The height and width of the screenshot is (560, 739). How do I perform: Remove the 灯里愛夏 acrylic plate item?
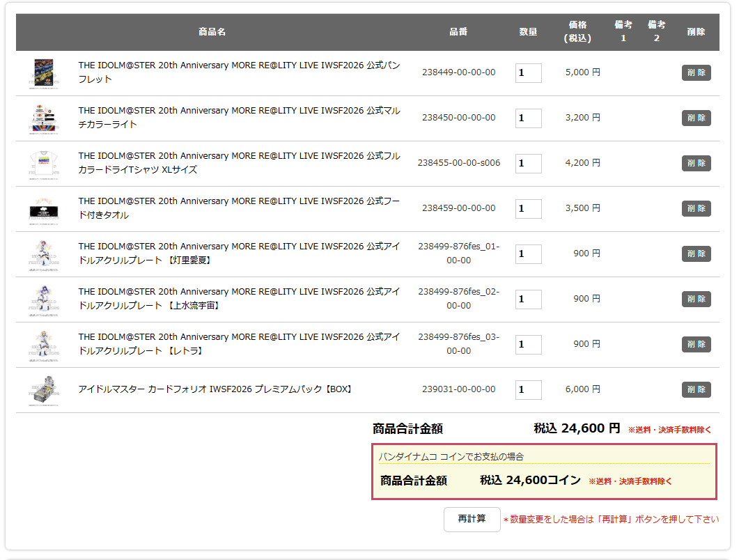696,254
